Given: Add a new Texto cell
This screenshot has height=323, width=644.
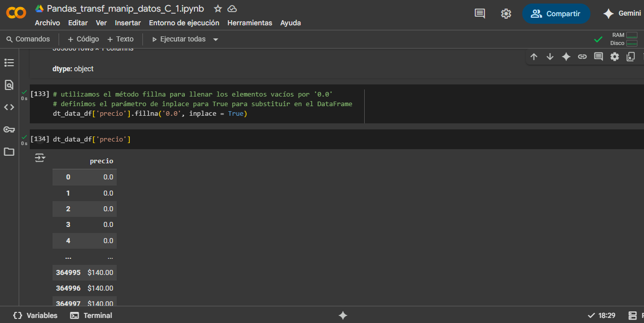Looking at the screenshot, I should click(120, 39).
